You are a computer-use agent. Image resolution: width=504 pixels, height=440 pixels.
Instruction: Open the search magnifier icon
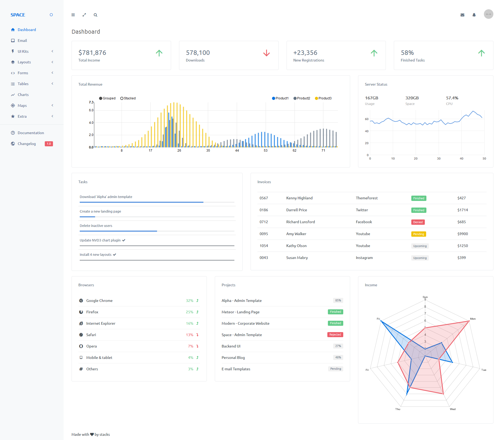pyautogui.click(x=95, y=15)
